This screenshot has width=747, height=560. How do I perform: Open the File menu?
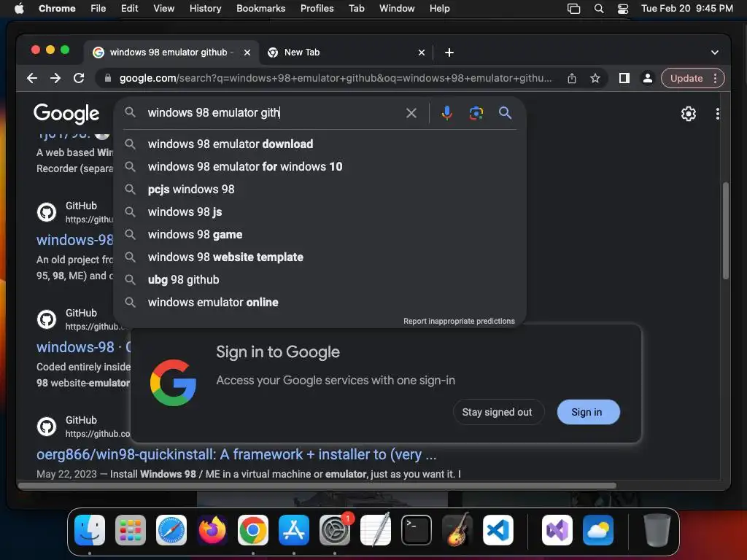point(98,9)
